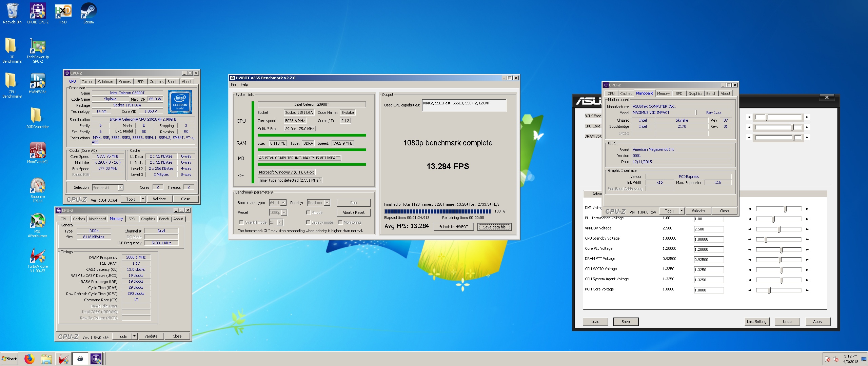This screenshot has width=868, height=366.
Task: Click the VPPDDR Voltage slider
Action: click(x=778, y=229)
